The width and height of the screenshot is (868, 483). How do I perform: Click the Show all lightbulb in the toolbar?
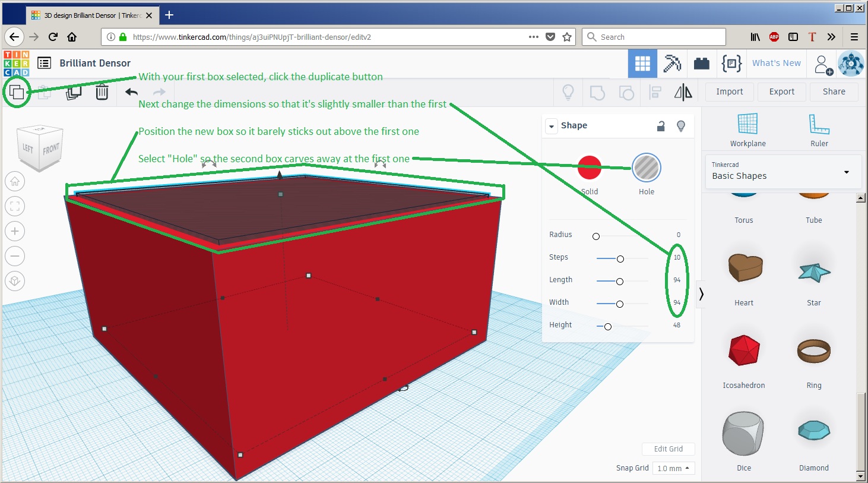tap(568, 92)
